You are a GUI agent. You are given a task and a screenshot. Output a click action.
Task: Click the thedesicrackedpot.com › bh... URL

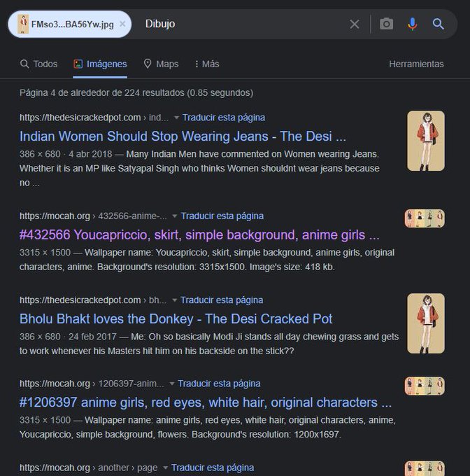click(93, 300)
